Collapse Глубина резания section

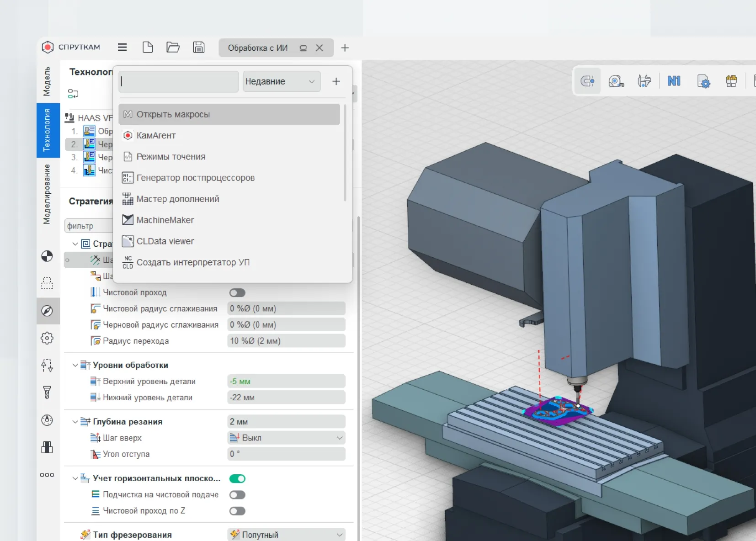pos(75,422)
